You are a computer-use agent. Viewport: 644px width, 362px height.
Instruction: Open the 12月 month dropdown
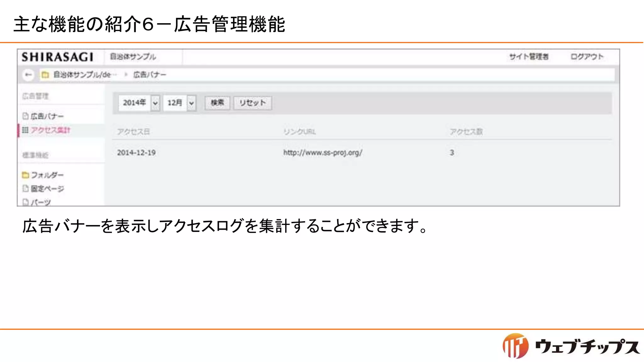(180, 103)
